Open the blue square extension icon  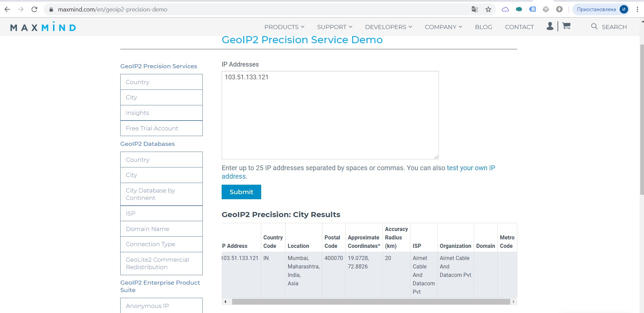pyautogui.click(x=532, y=9)
